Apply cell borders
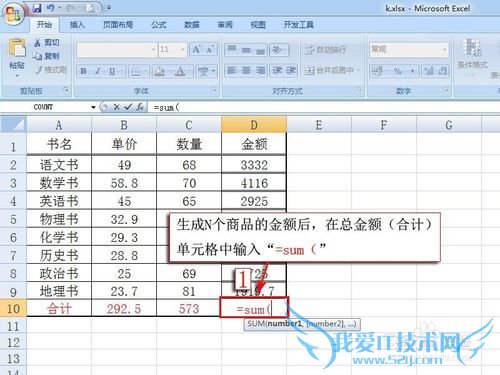500x375 pixels. pos(136,71)
